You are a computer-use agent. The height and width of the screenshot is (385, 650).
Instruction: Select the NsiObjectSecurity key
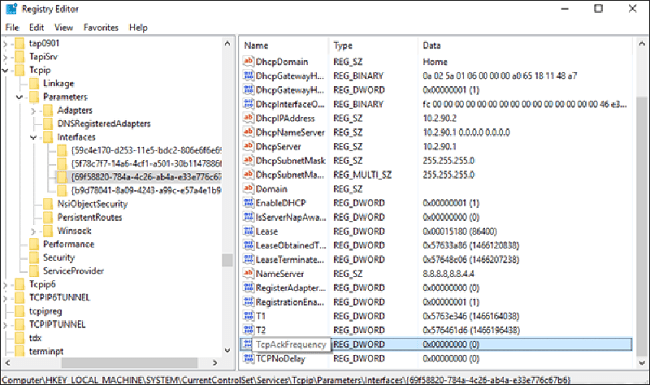coord(92,204)
